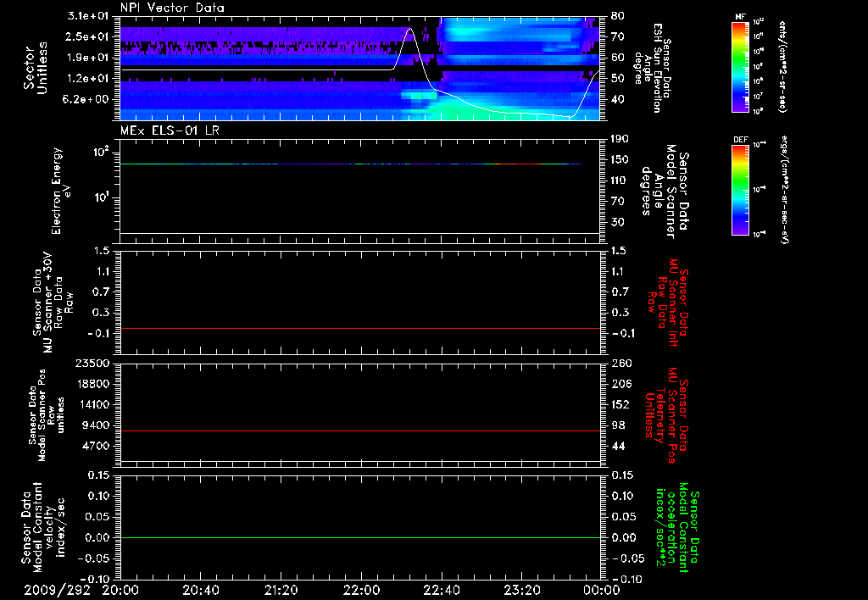Screen dimensions: 868x600
Task: Click the red scanner position telemetry line
Action: [x=360, y=431]
